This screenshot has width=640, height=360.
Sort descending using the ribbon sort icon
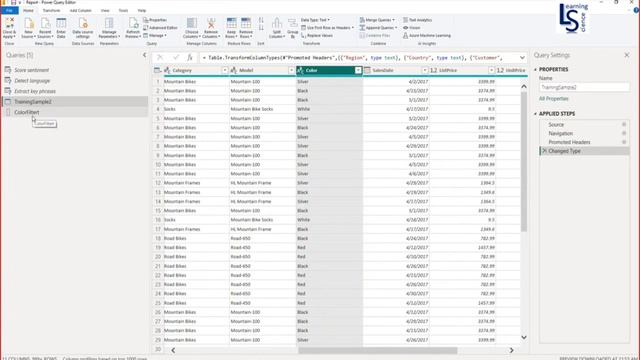click(261, 28)
